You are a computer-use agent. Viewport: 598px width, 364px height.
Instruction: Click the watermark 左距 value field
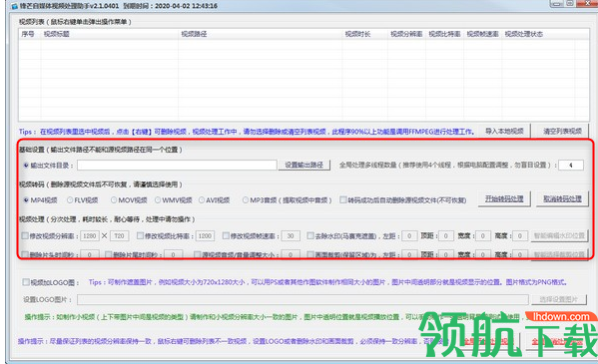pyautogui.click(x=409, y=236)
